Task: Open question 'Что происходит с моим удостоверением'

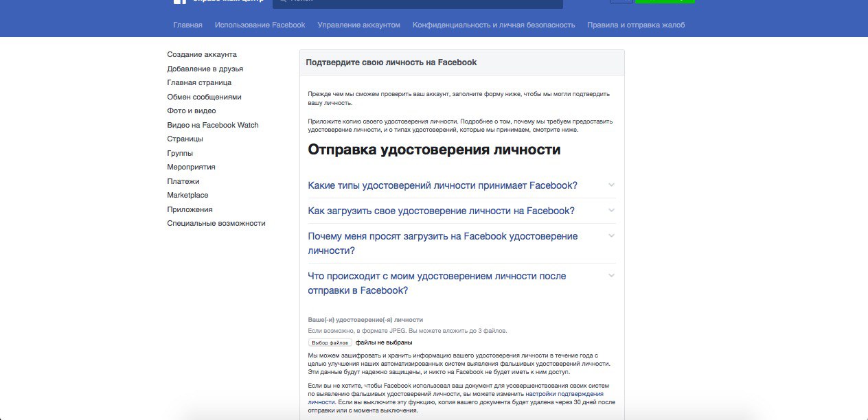Action: [437, 283]
